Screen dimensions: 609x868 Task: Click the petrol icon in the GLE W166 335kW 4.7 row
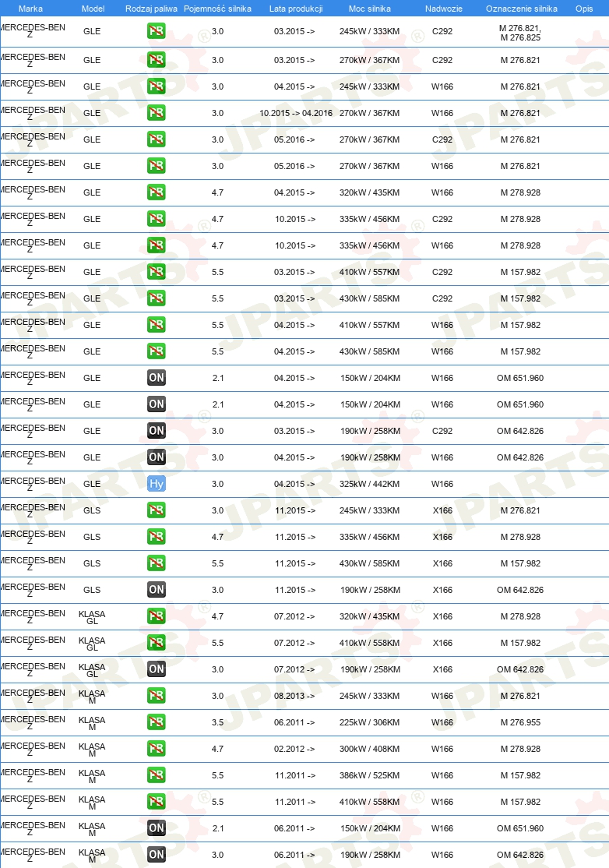click(157, 245)
